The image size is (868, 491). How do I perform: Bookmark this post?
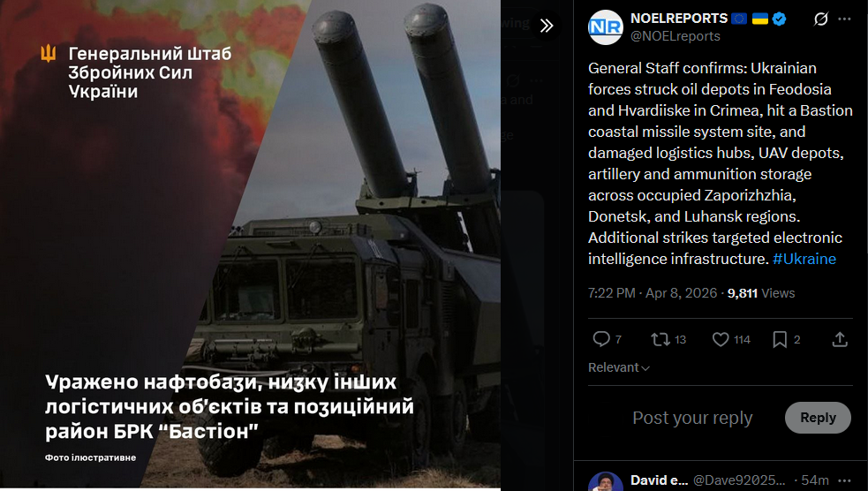pyautogui.click(x=780, y=339)
